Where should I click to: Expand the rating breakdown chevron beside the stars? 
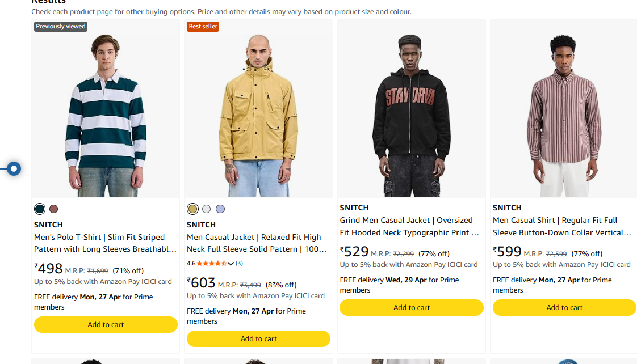coord(231,263)
